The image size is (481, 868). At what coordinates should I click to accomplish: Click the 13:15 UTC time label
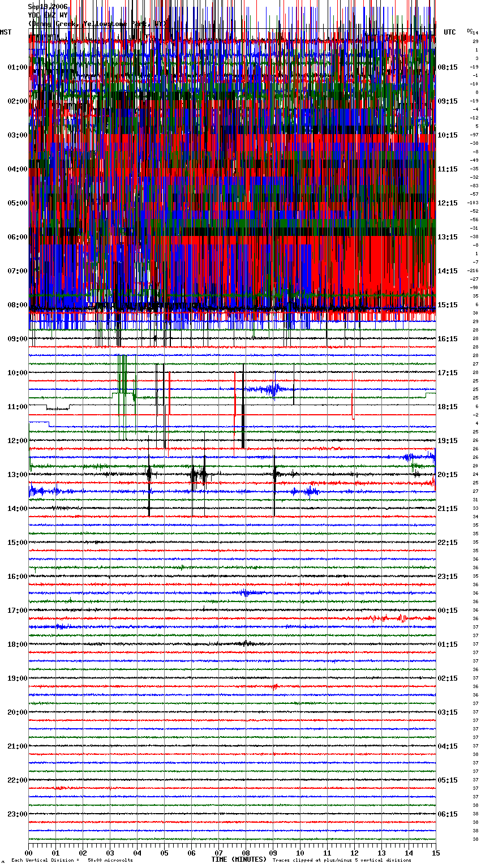coord(448,237)
